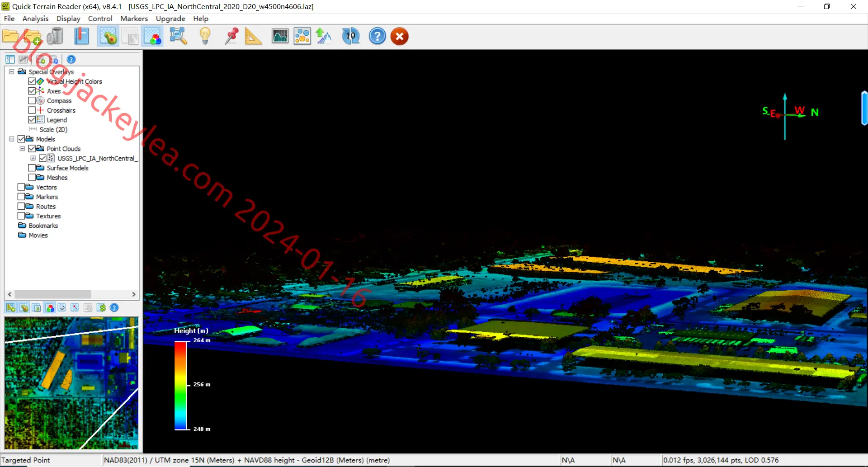Expand the USGS_LPC_IA_NorthCentral point cloud node

pyautogui.click(x=33, y=158)
